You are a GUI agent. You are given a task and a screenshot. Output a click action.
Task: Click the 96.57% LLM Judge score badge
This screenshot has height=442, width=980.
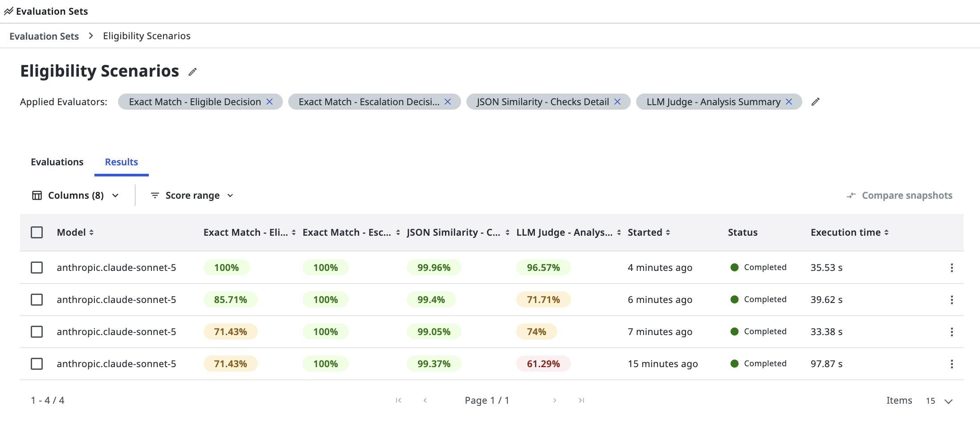click(x=543, y=267)
